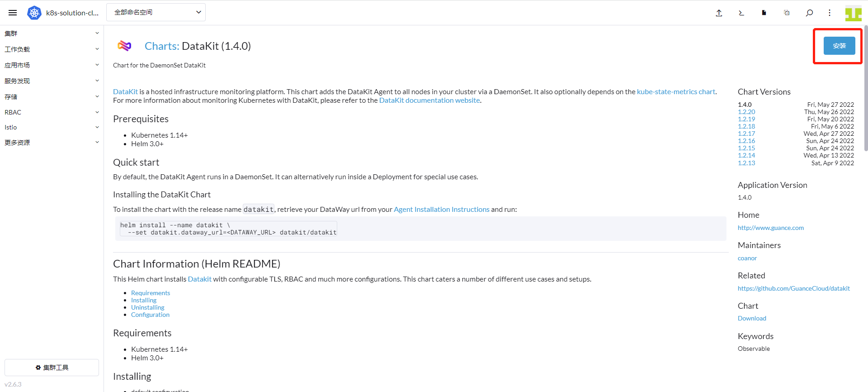Open the kubectl shell terminal icon
The width and height of the screenshot is (868, 392).
tap(741, 13)
